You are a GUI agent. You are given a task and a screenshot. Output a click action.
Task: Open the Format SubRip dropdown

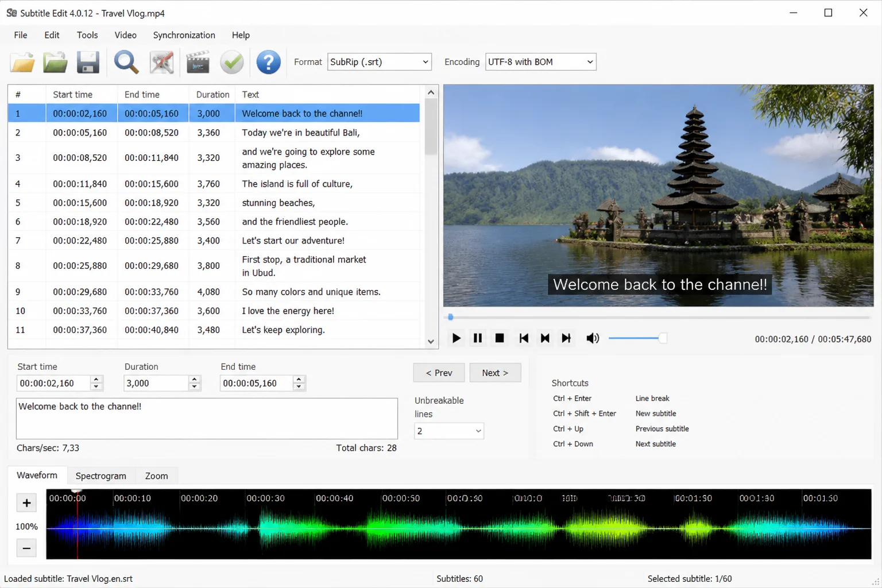click(x=379, y=62)
